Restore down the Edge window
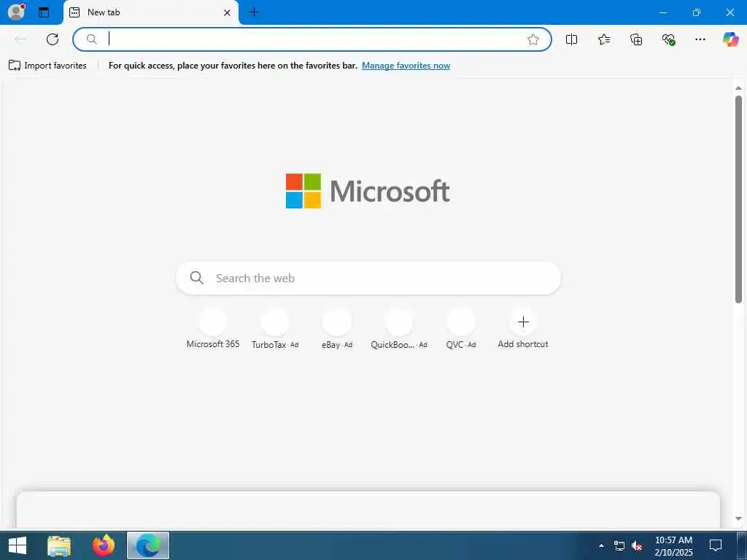Image resolution: width=747 pixels, height=560 pixels. [x=697, y=12]
